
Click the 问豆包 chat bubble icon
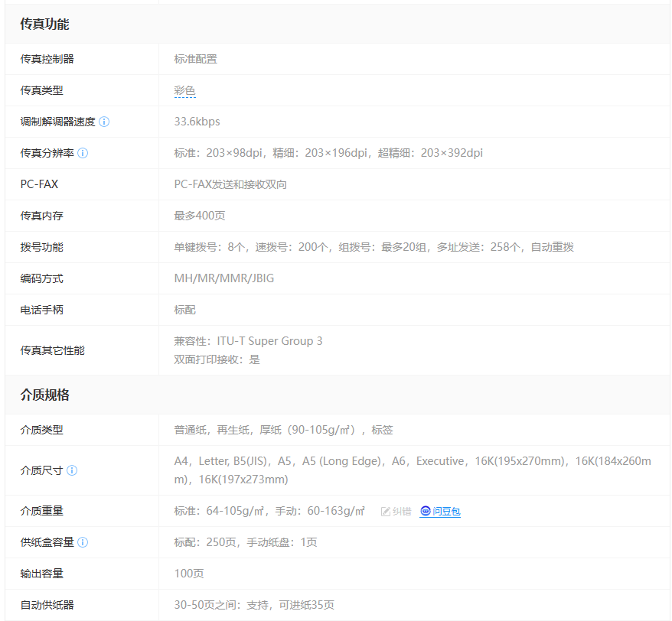[426, 511]
